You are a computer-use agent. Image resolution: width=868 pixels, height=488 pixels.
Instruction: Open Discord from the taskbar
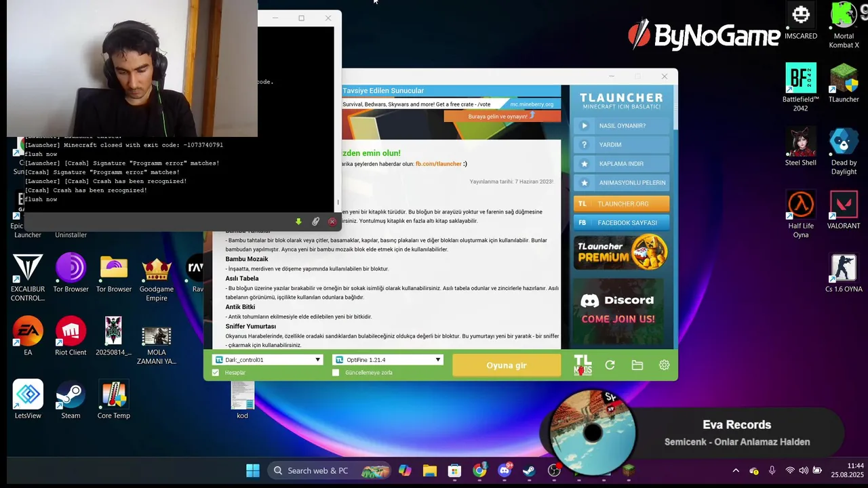pyautogui.click(x=505, y=470)
